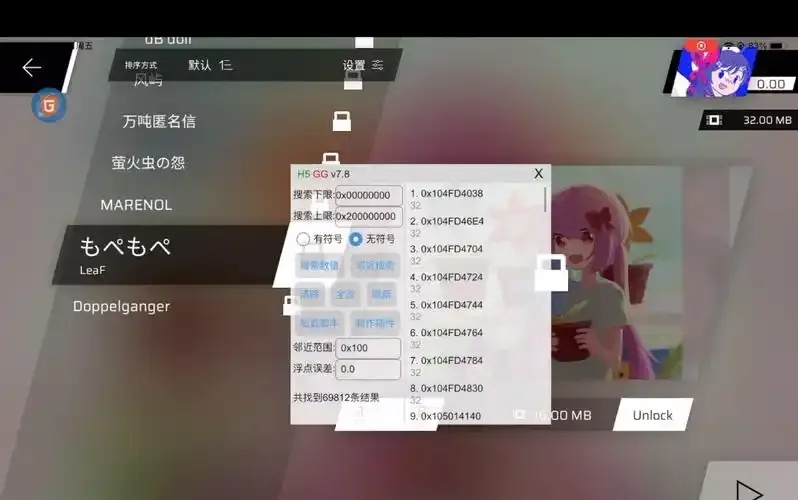This screenshot has height=500, width=798.
Task: Select the 无符号 unsigned radio button
Action: [x=356, y=239]
